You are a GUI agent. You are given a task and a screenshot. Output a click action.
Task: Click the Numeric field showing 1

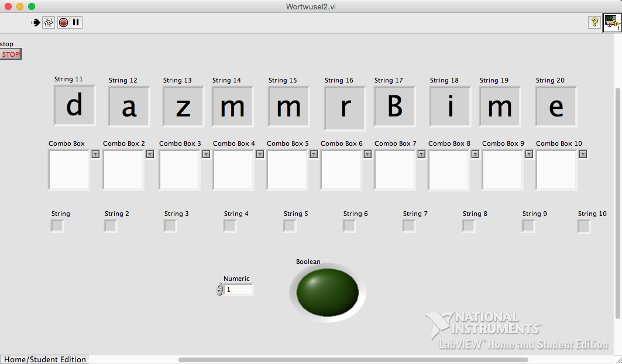(x=238, y=290)
